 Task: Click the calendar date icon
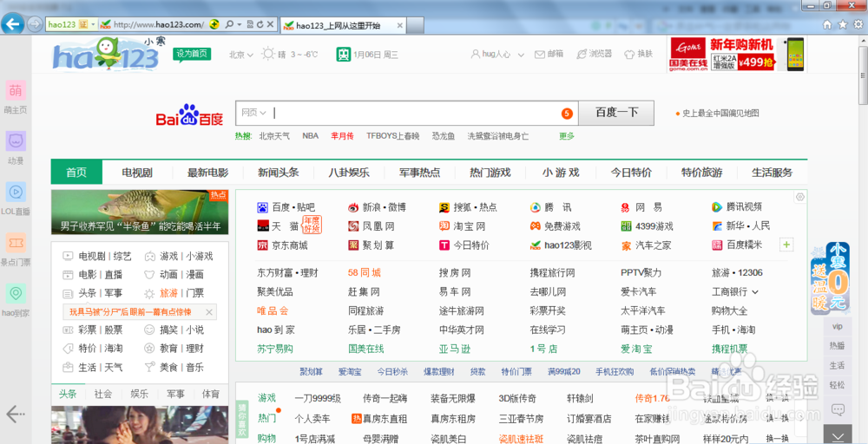pos(343,54)
